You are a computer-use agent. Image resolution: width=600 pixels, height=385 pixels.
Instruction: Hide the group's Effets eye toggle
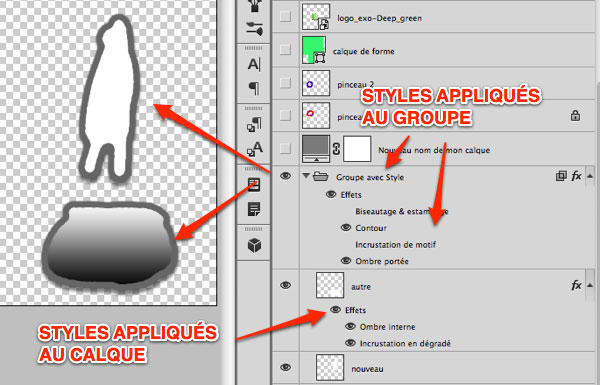(x=331, y=194)
